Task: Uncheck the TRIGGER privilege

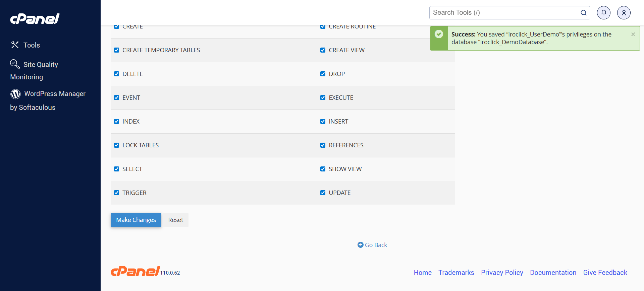Action: [117, 193]
